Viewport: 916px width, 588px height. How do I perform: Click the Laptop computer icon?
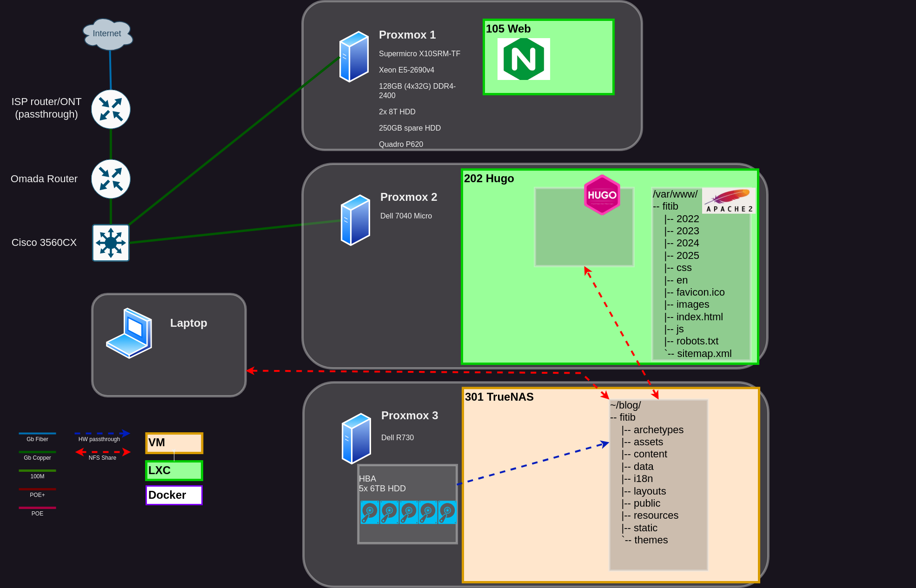tap(129, 333)
